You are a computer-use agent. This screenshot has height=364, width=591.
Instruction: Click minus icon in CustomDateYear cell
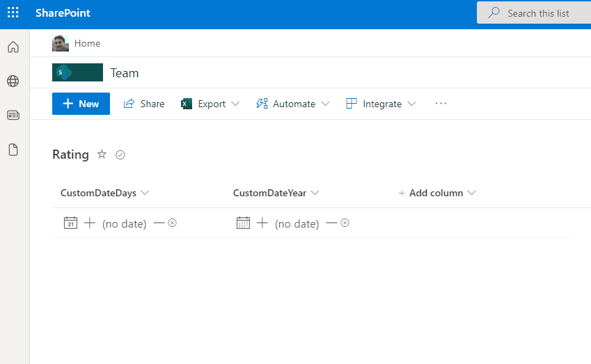331,223
